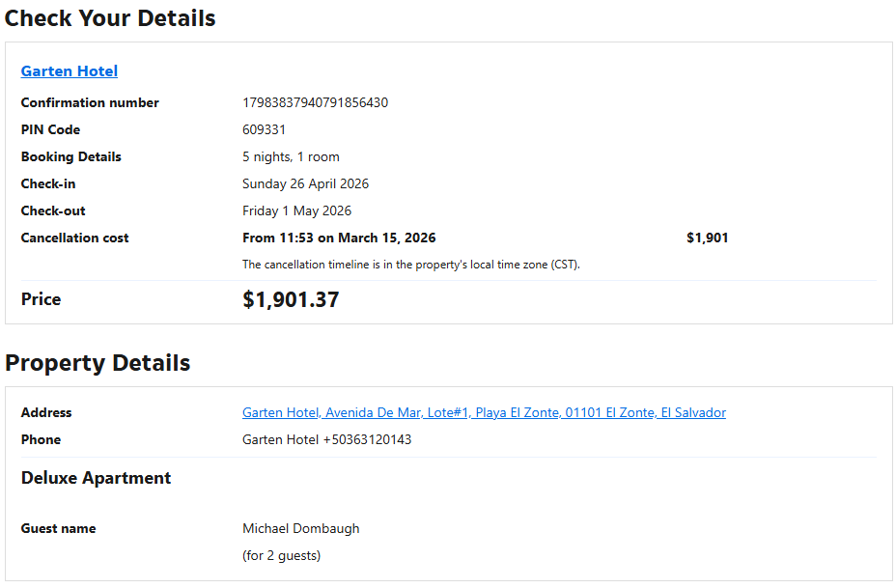The image size is (896, 588).
Task: Click the "Check Your Details" heading
Action: (x=110, y=18)
